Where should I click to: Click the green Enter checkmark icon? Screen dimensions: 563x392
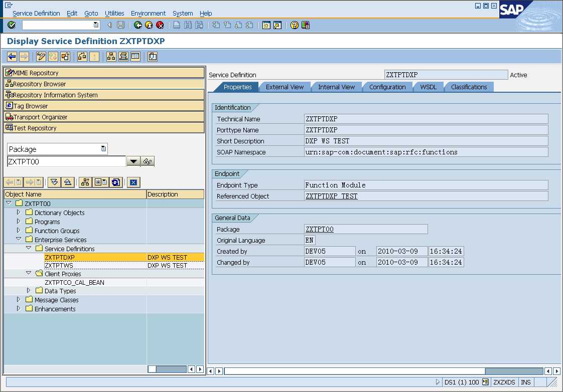point(12,25)
